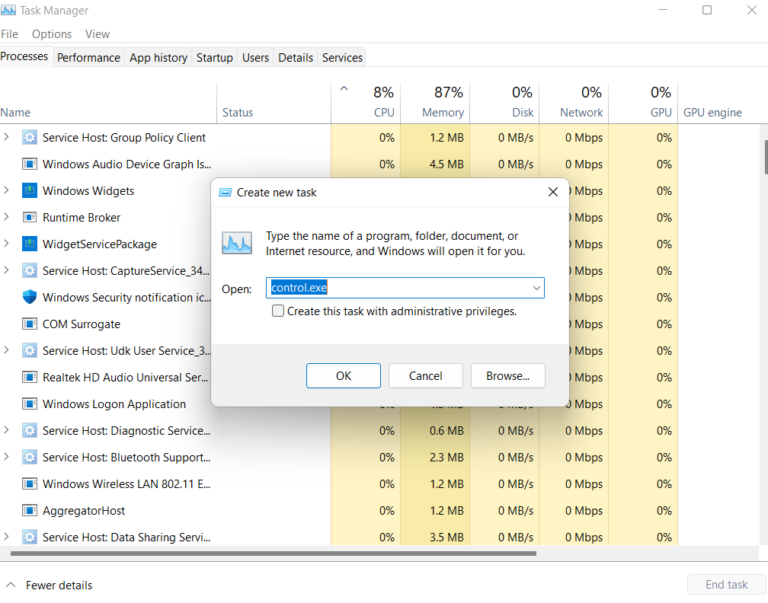Click the Browse... button
This screenshot has width=768, height=603.
click(x=508, y=376)
